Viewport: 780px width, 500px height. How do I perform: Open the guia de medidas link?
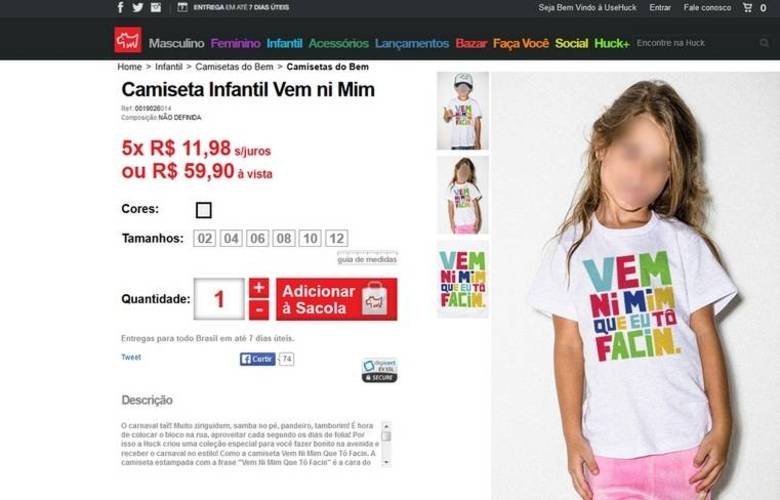(367, 259)
